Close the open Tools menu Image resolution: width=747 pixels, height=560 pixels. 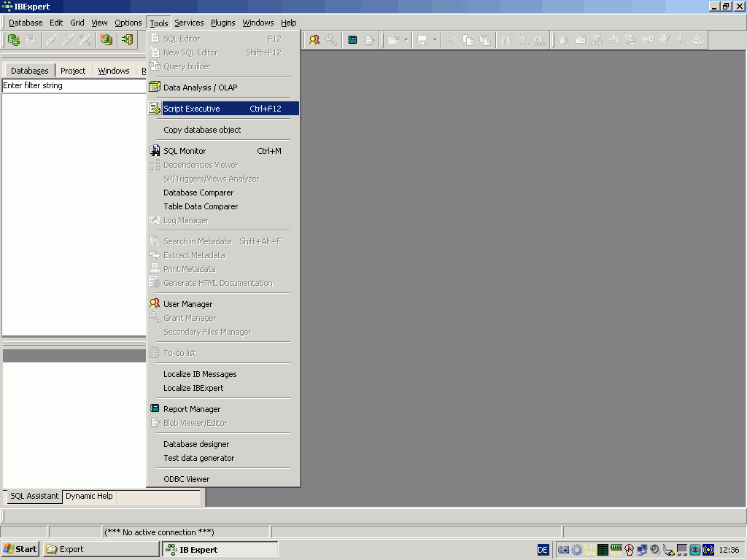coord(158,23)
